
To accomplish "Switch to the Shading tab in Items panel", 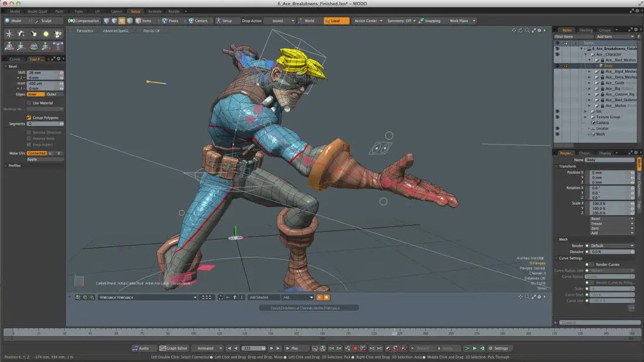I will 585,30.
